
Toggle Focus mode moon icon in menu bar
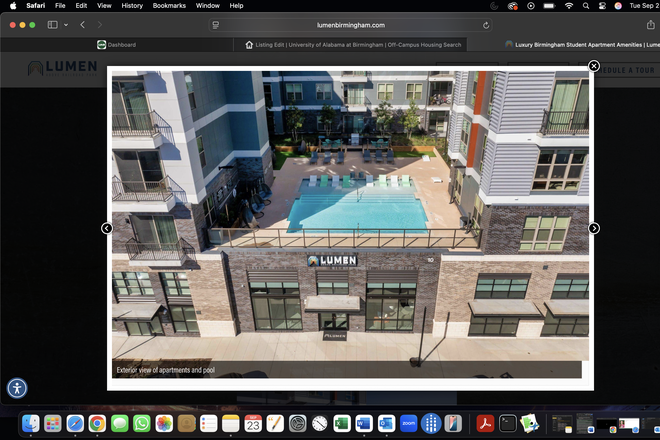click(x=495, y=6)
